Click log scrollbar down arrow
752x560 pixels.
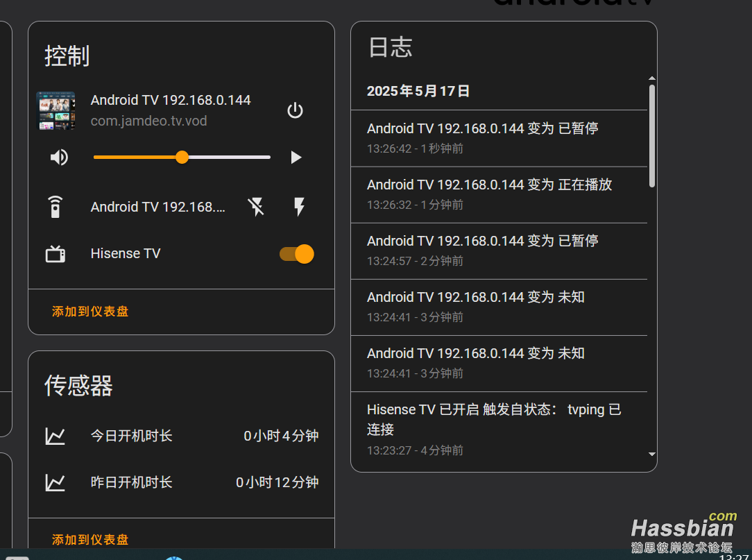click(652, 454)
